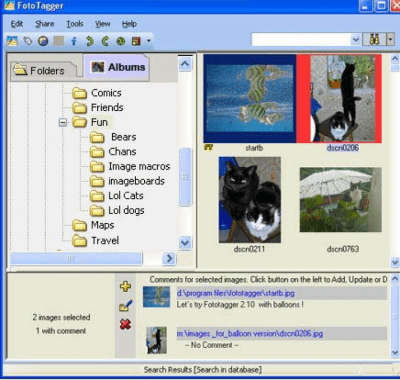Select the Fun album

tap(99, 122)
